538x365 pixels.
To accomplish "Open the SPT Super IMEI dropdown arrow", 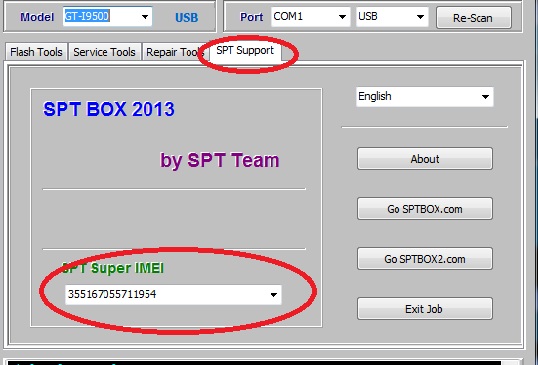I will coord(273,295).
